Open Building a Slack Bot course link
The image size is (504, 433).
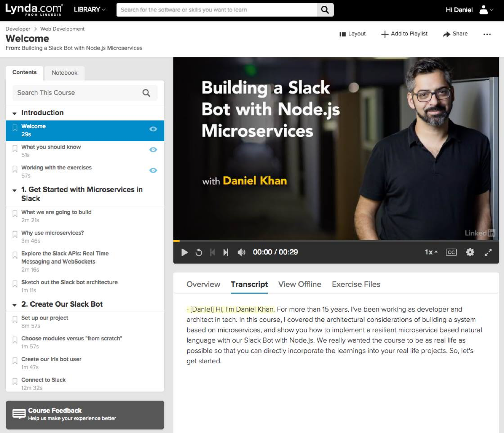(x=82, y=48)
